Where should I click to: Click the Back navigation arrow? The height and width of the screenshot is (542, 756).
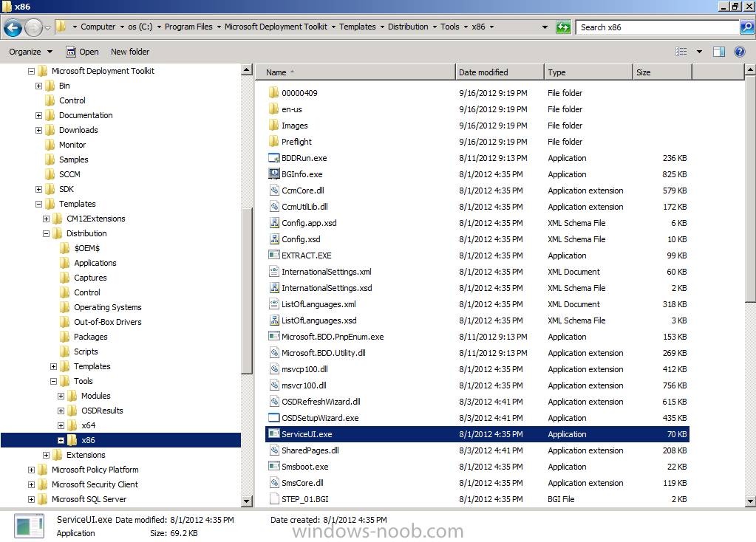[x=13, y=27]
